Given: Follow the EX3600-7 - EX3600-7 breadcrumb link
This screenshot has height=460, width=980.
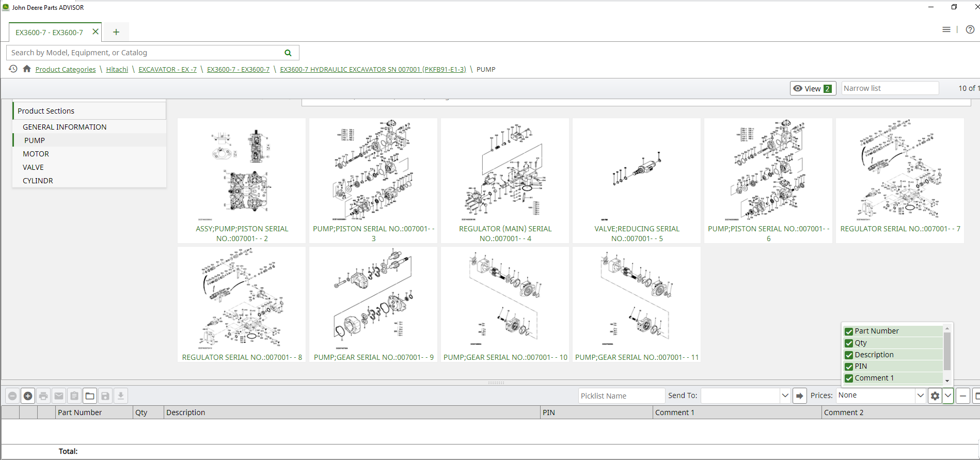Looking at the screenshot, I should point(238,69).
